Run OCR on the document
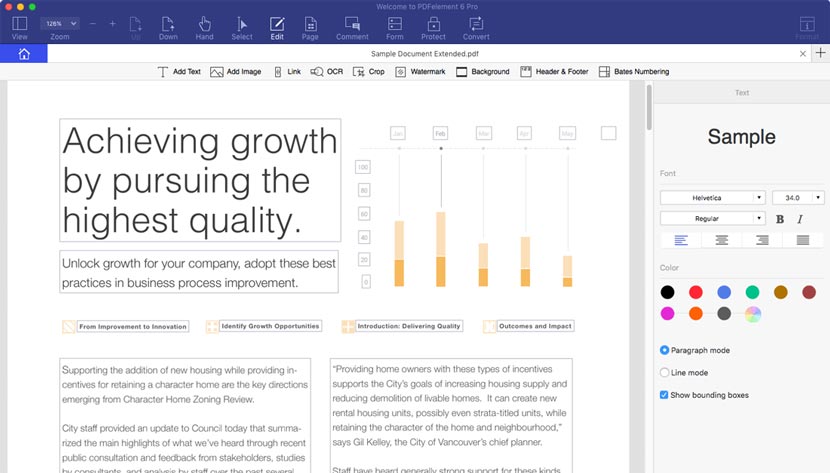 point(327,72)
